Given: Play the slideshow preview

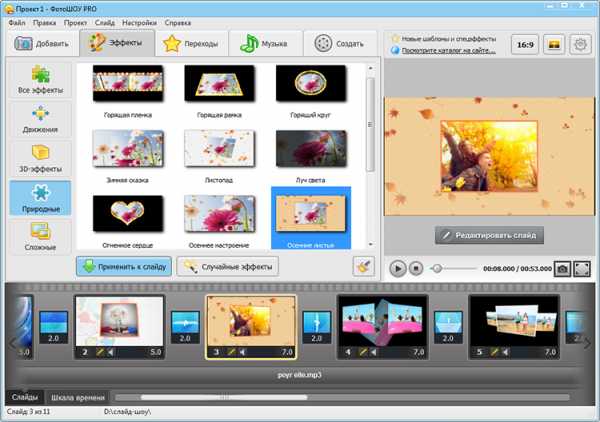Looking at the screenshot, I should coord(398,269).
